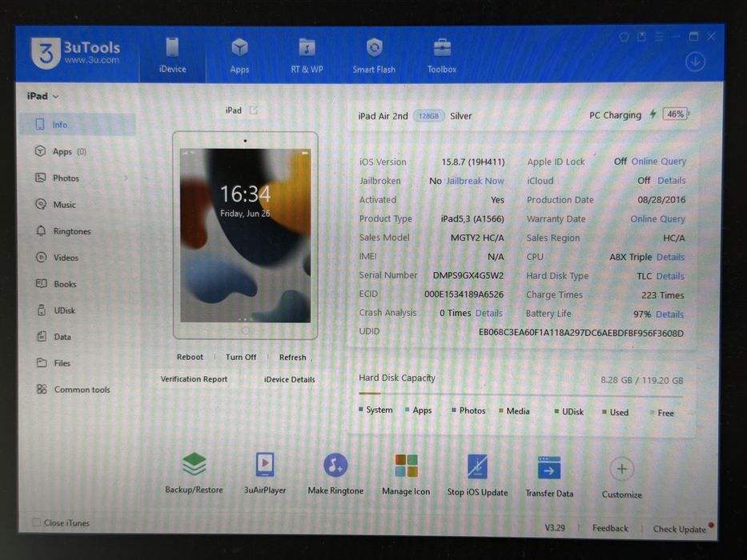Open iDevice Details

pos(289,379)
